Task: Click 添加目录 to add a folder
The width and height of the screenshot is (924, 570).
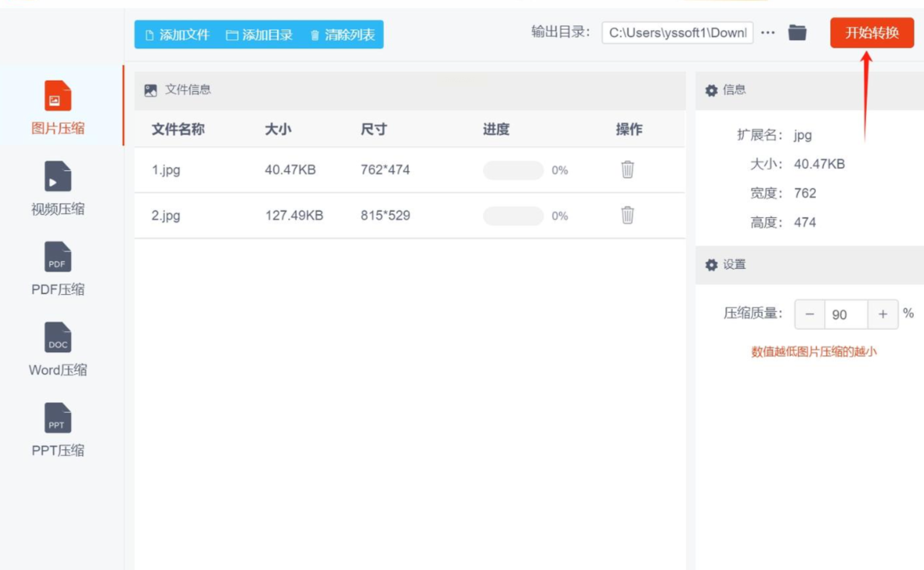Action: coord(259,34)
